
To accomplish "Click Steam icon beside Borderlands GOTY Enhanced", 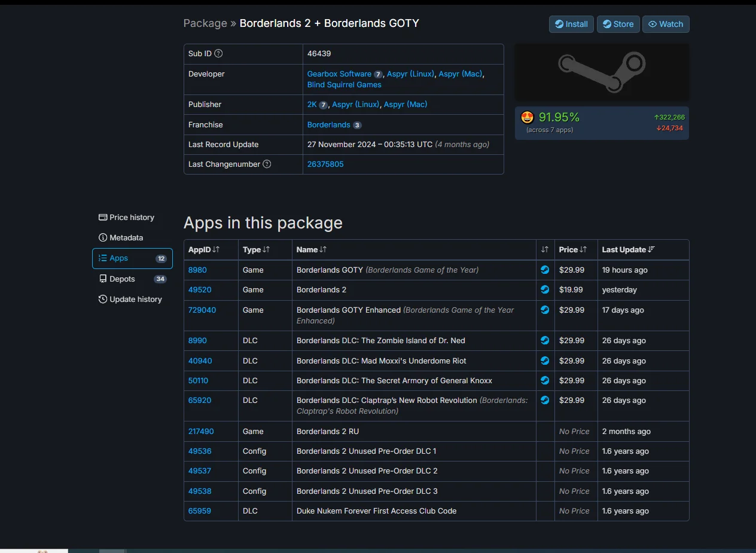I will (x=545, y=310).
